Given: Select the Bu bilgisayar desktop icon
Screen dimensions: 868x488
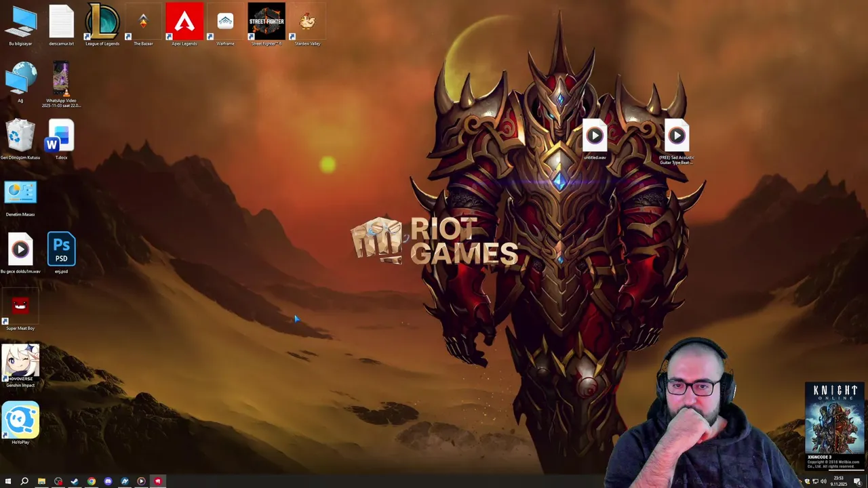Looking at the screenshot, I should [20, 26].
